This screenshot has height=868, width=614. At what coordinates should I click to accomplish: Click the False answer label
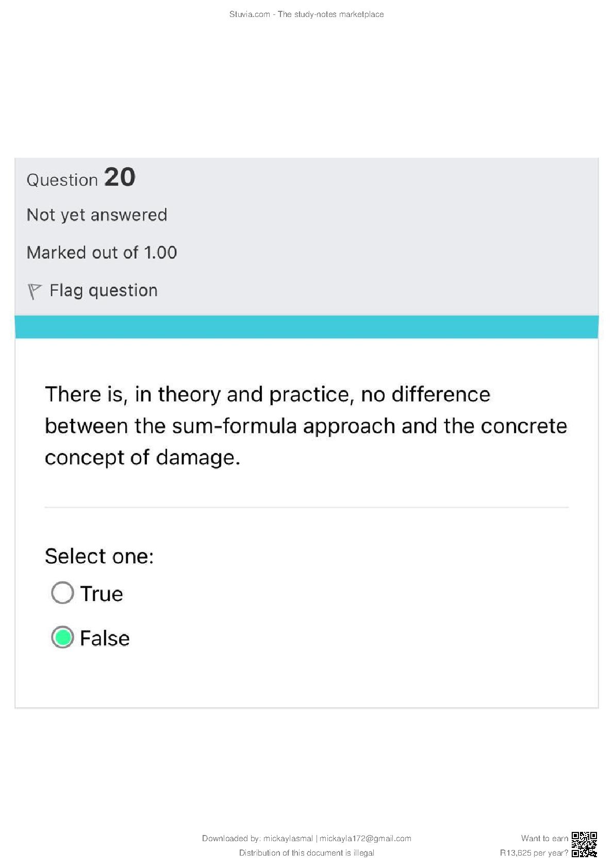(105, 638)
